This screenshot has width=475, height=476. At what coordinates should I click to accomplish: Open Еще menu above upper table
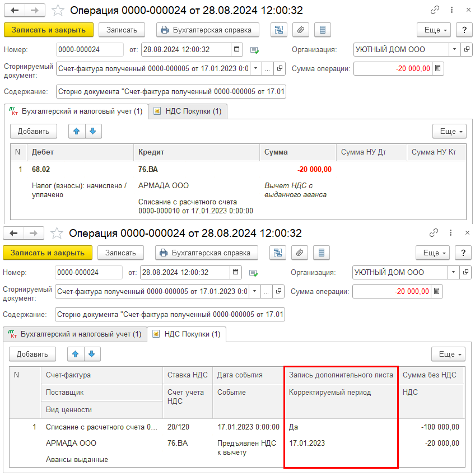[449, 131]
